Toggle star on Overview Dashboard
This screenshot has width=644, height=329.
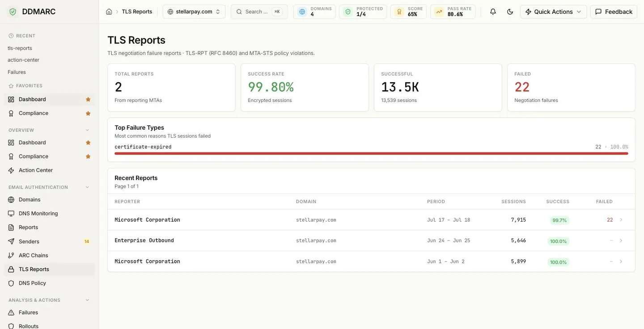click(x=88, y=143)
